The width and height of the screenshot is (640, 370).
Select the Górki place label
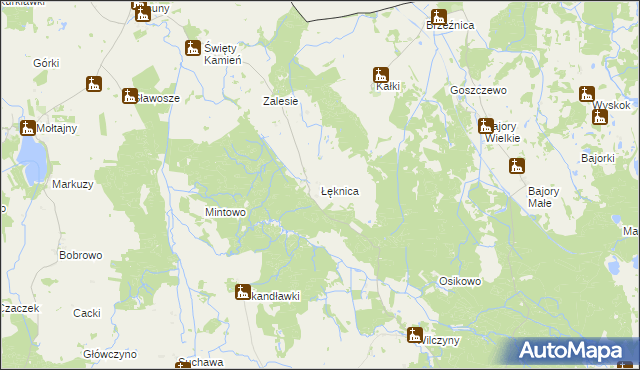(47, 63)
